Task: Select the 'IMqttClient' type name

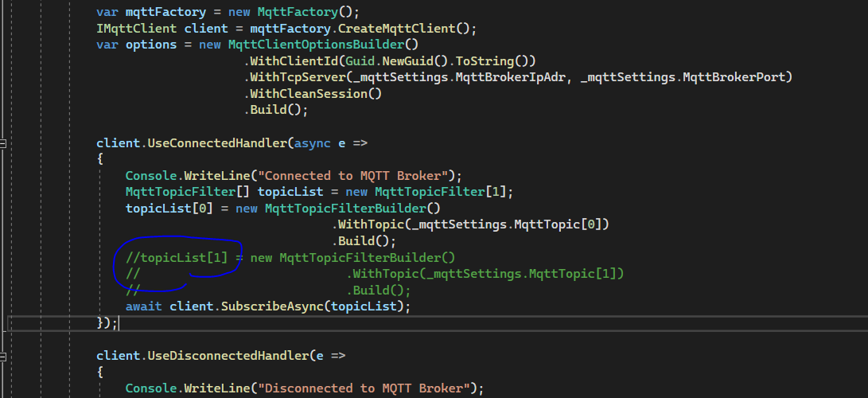Action: pos(136,28)
